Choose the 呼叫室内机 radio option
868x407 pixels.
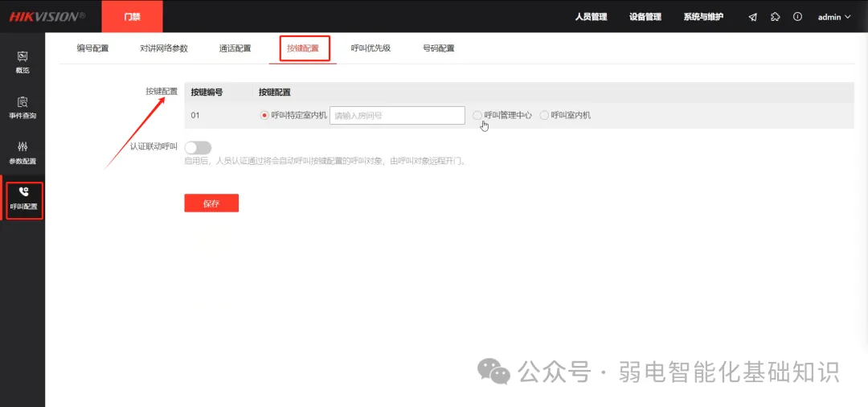[x=544, y=115]
